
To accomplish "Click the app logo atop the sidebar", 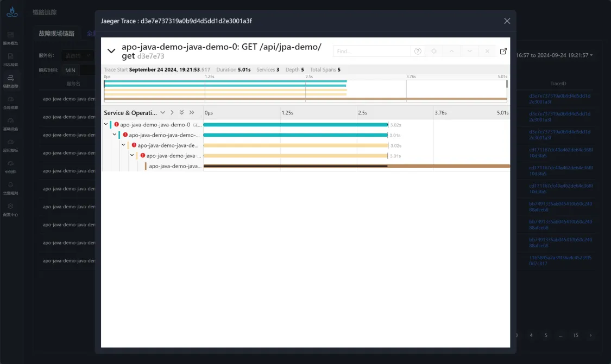I will (x=12, y=12).
